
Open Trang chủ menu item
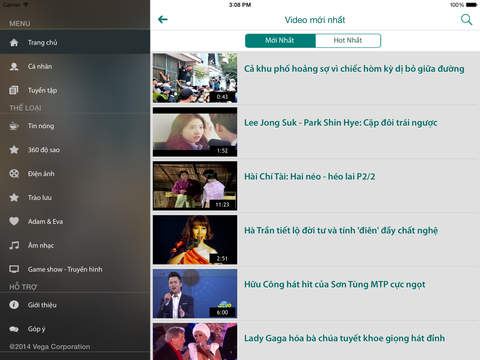tap(75, 42)
